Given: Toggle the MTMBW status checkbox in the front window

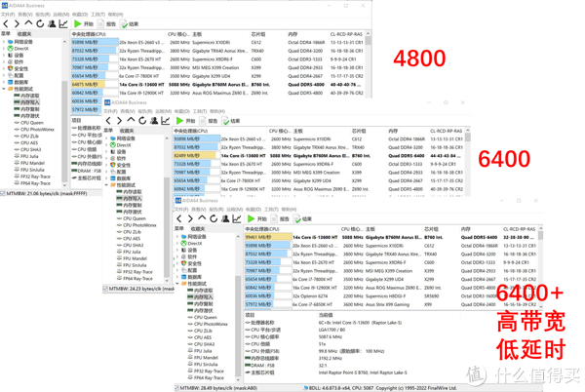Looking at the screenshot, I should pos(176,388).
